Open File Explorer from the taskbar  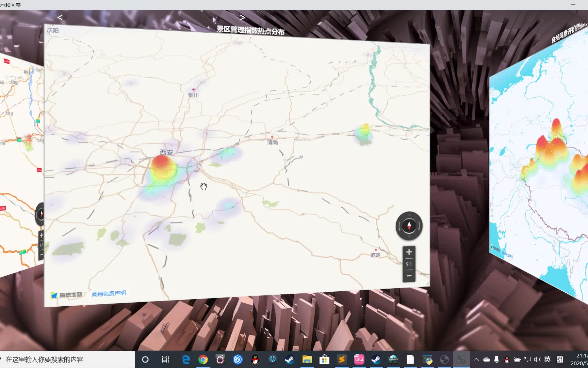307,359
